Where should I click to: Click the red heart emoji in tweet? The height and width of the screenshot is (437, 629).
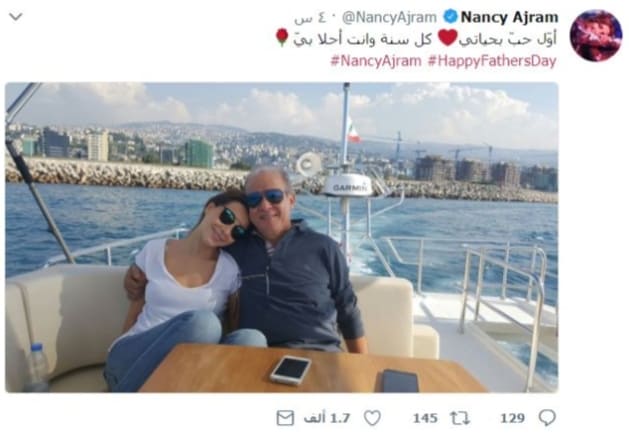pos(447,38)
